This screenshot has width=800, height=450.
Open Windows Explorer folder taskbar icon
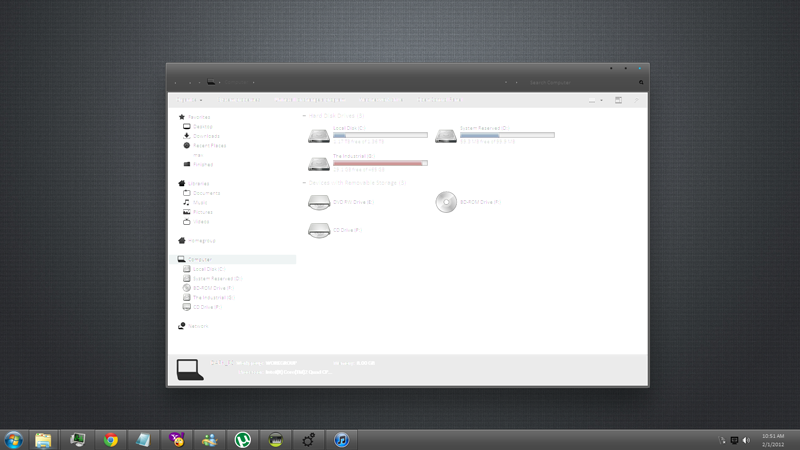[x=43, y=440]
